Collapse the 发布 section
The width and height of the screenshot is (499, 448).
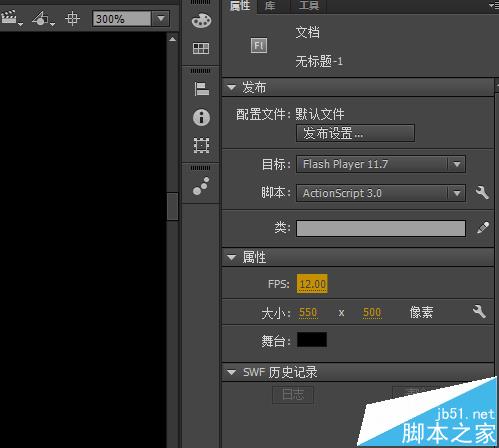(x=231, y=88)
